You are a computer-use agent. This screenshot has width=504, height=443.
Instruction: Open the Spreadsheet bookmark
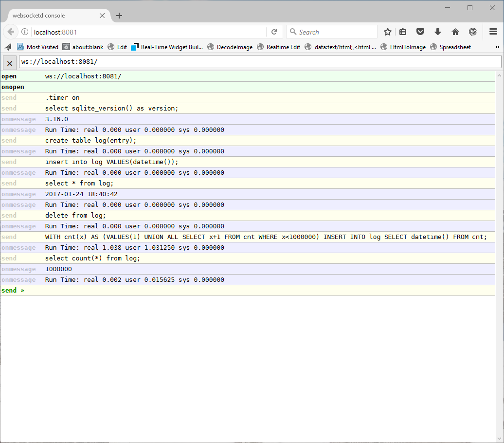tap(450, 47)
